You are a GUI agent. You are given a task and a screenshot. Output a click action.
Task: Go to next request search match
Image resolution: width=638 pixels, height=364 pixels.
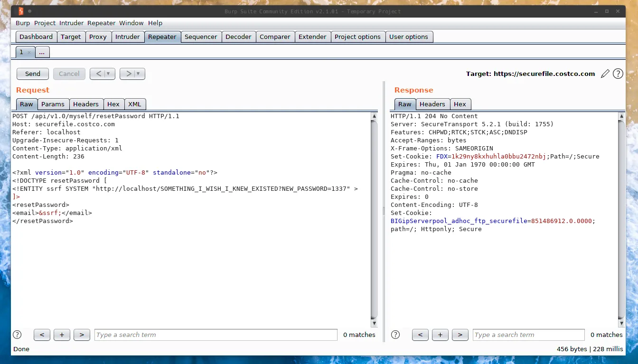pos(82,335)
